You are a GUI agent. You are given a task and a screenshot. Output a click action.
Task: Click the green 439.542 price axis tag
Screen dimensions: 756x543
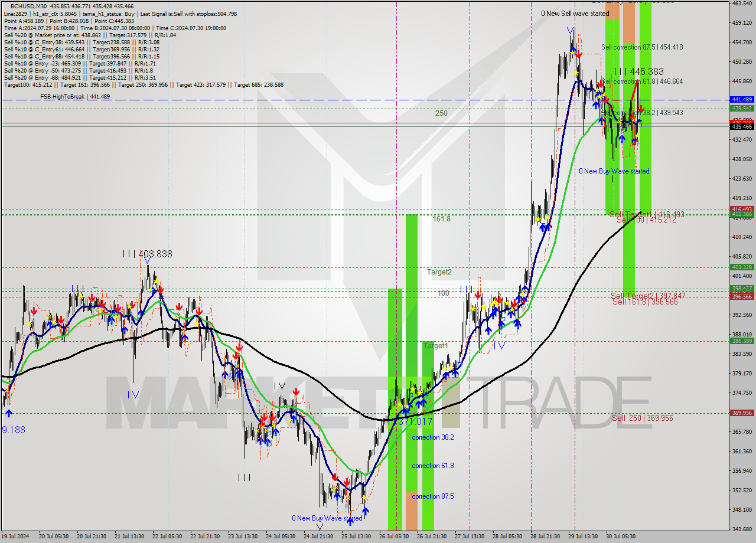click(x=742, y=108)
